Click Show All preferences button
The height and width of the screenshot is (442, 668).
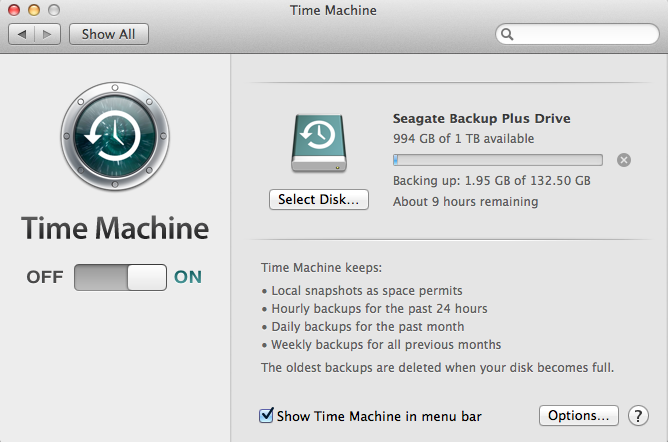pyautogui.click(x=109, y=34)
